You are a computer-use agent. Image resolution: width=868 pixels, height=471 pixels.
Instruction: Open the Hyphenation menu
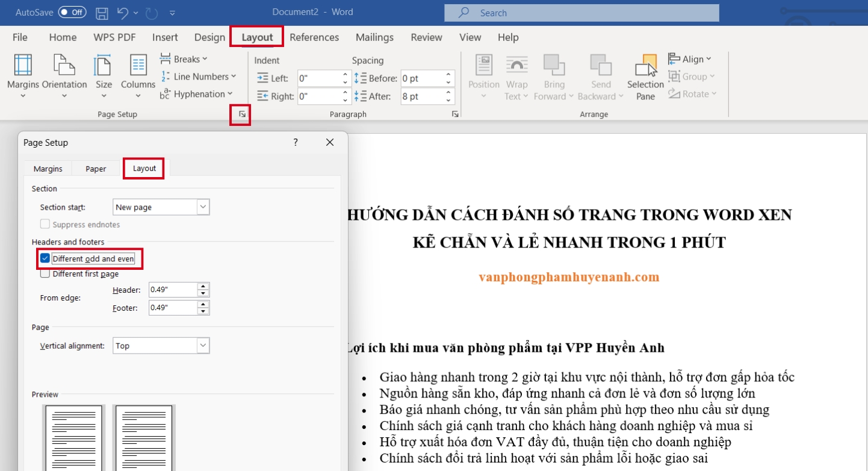[196, 94]
